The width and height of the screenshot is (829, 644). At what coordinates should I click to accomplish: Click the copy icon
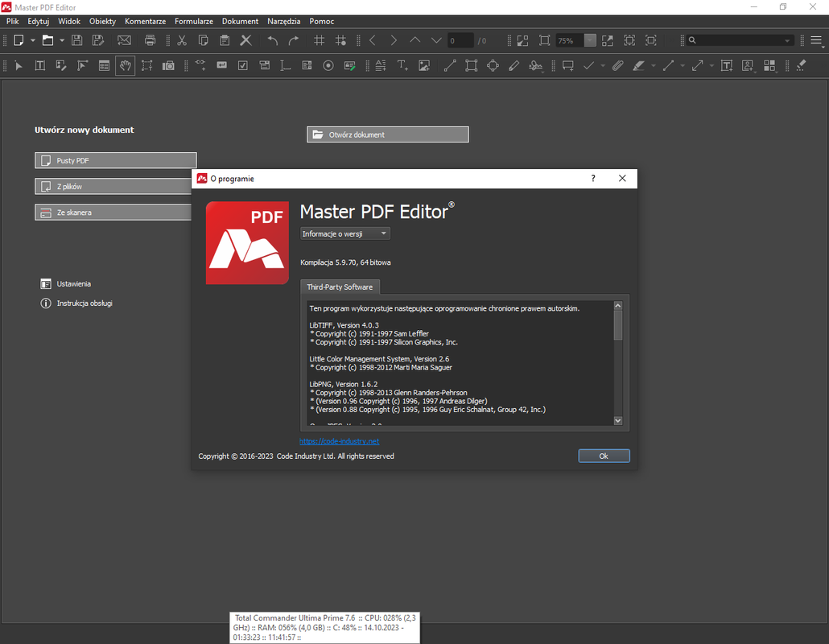point(203,40)
